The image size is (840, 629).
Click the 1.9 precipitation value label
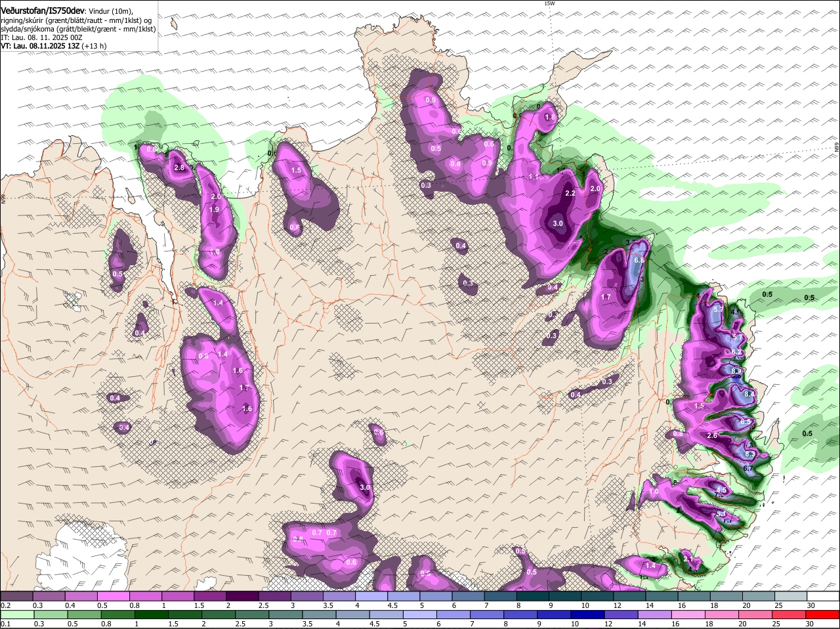214,209
